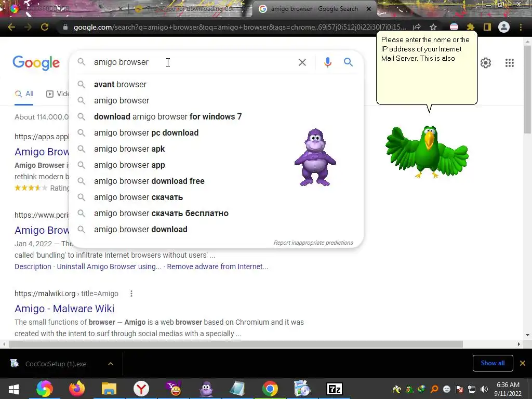Choose suggestion amigo browser скачать бесплатно
Viewport: 532px width, 399px height.
point(216,214)
